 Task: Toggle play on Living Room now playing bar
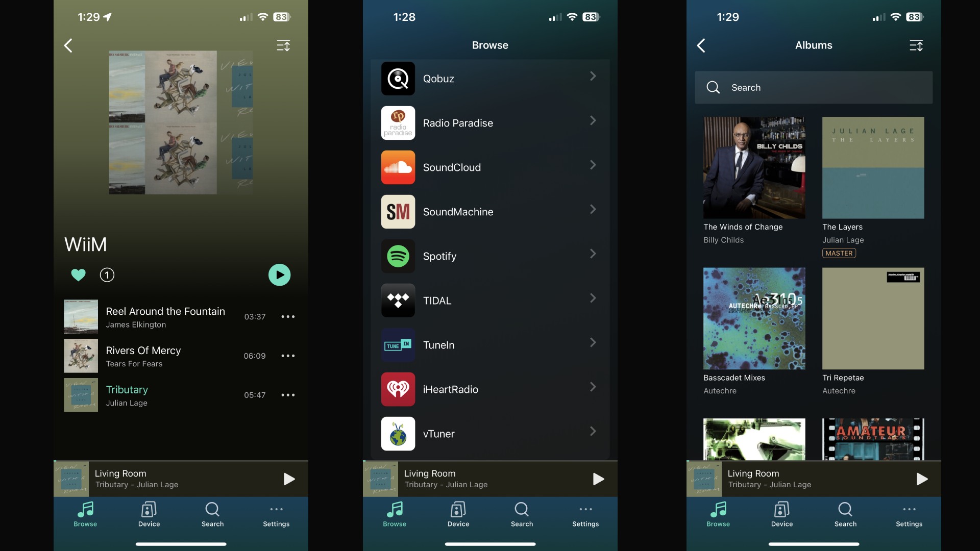tap(288, 479)
